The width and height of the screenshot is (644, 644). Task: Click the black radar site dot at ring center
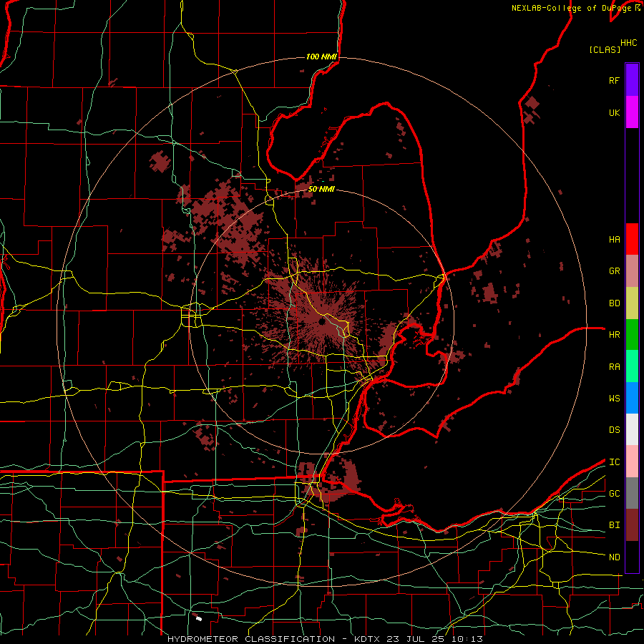point(321,322)
